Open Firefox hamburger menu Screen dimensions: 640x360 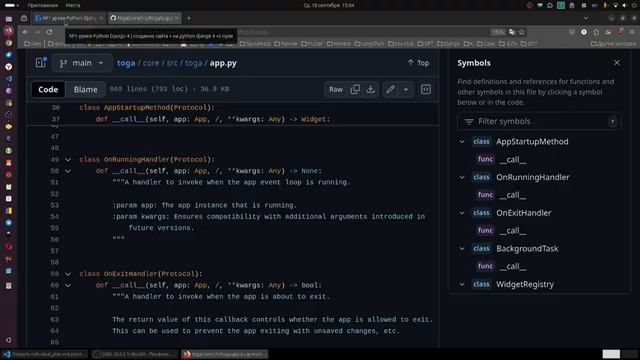(632, 32)
